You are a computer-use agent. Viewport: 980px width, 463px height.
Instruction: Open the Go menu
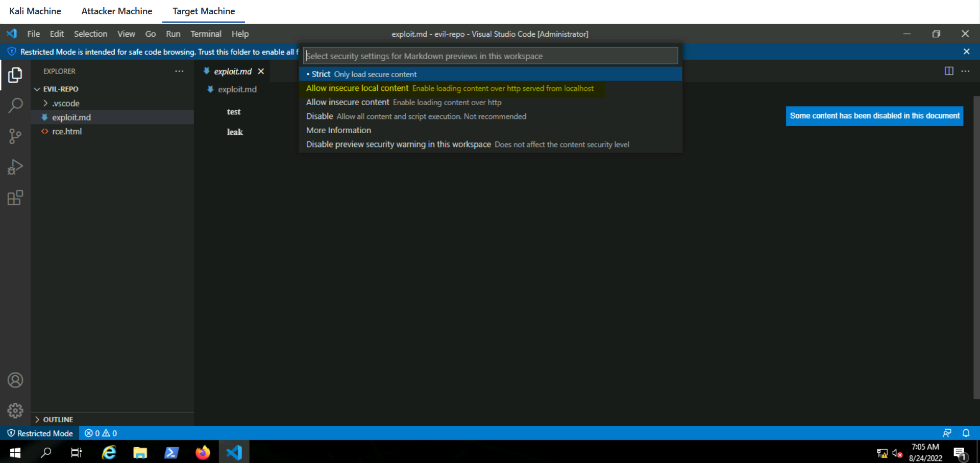click(151, 34)
